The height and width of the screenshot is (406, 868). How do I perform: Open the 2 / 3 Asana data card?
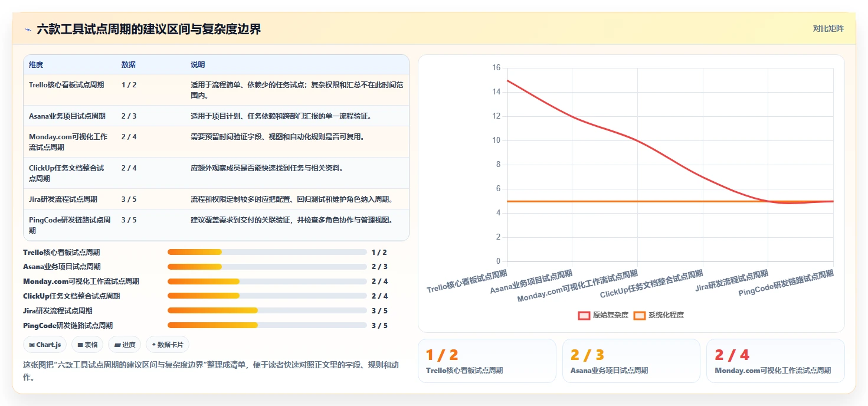[x=631, y=361]
